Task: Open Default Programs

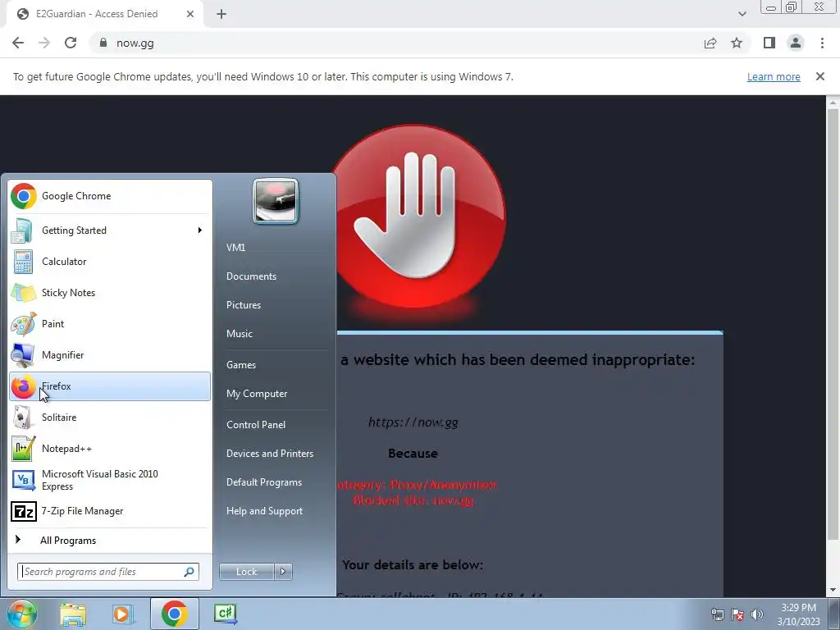Action: click(264, 482)
